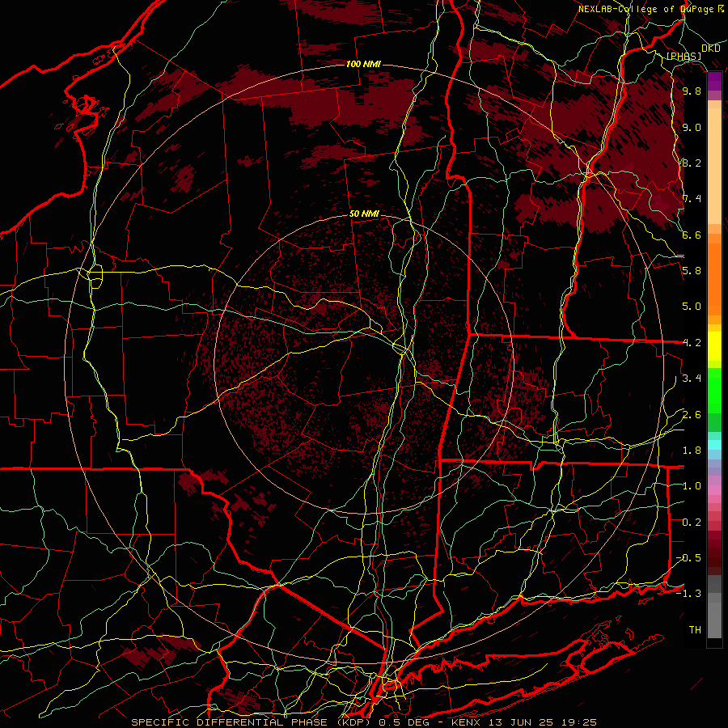Screen dimensions: 728x728
Task: Pick the cyan swatch beside 1.8
Action: click(x=714, y=445)
